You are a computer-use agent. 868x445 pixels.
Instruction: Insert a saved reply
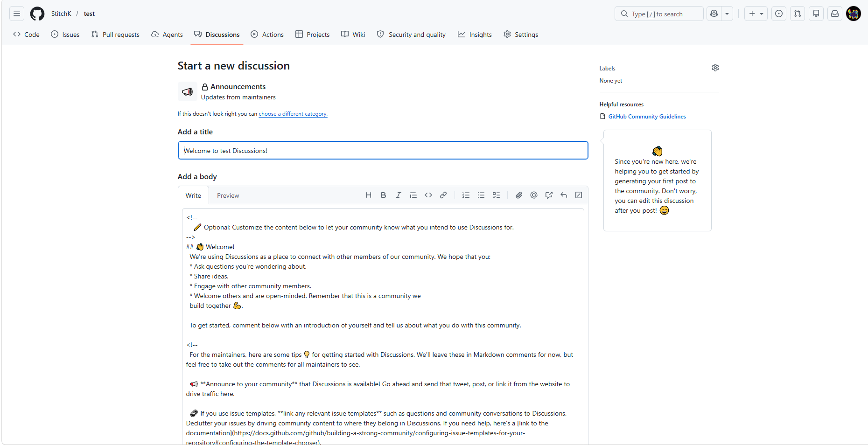564,195
